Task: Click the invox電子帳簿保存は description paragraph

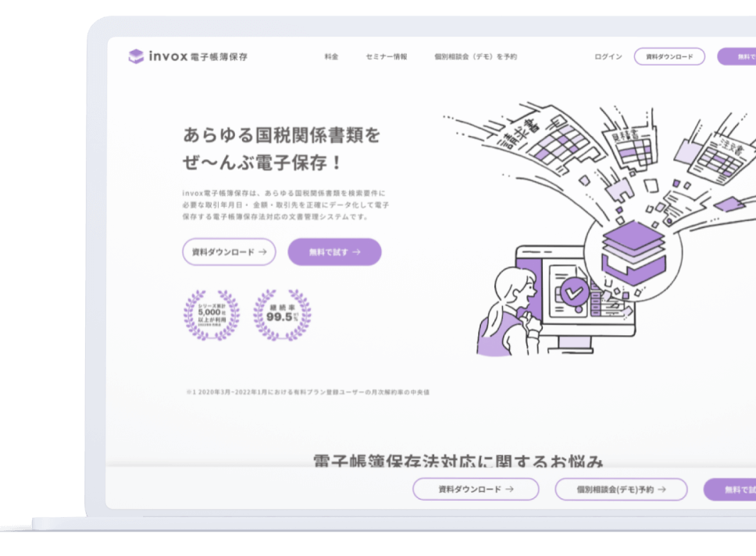Action: click(x=285, y=205)
